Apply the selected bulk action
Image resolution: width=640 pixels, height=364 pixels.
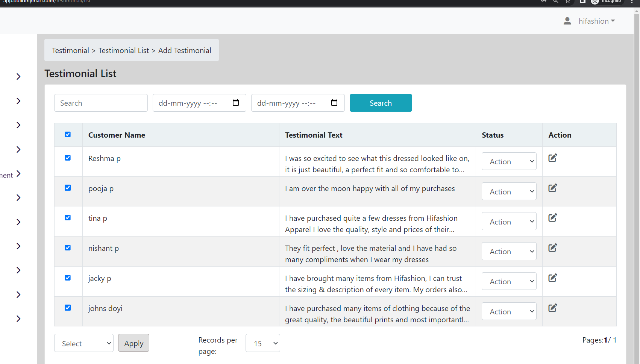(x=133, y=343)
